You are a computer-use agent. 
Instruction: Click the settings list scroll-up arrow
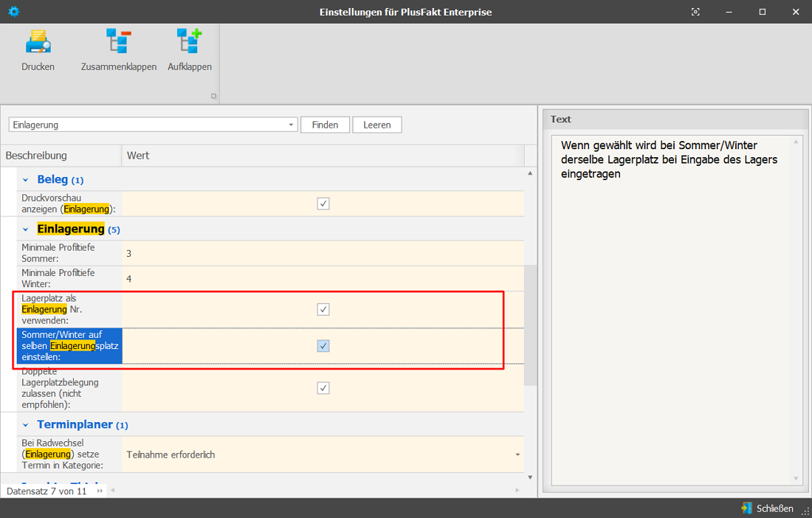click(x=530, y=173)
